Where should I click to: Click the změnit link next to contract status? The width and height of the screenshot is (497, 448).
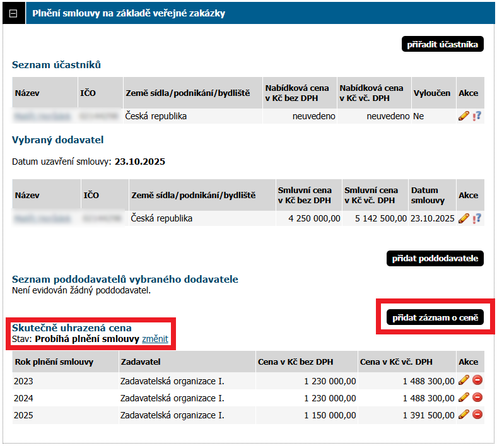point(155,339)
